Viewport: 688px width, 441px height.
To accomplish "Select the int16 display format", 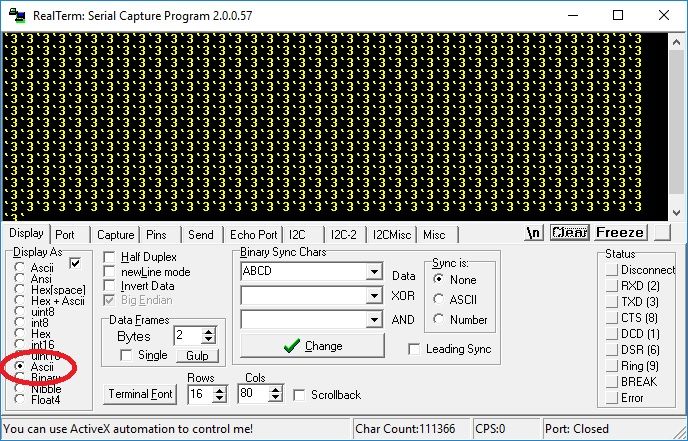I will click(19, 344).
